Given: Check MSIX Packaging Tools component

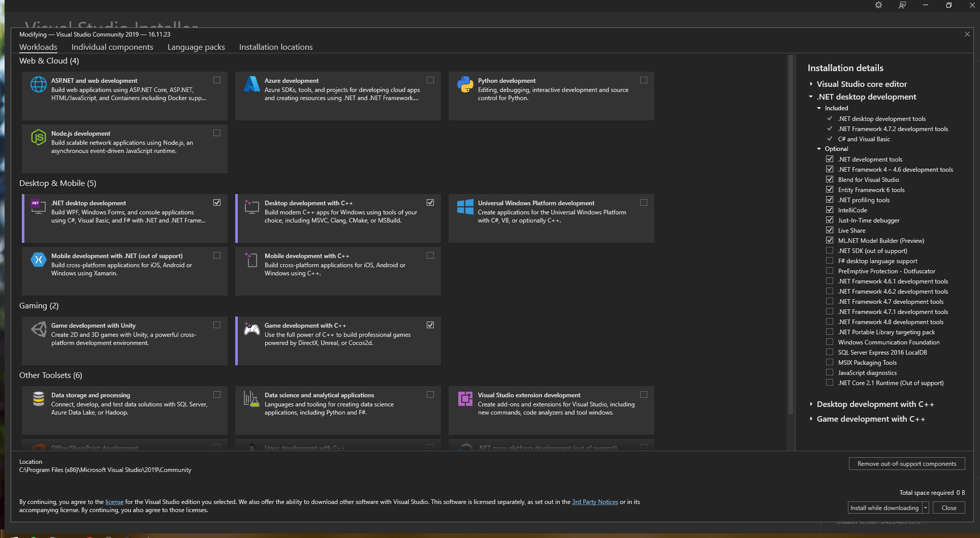Looking at the screenshot, I should 830,362.
